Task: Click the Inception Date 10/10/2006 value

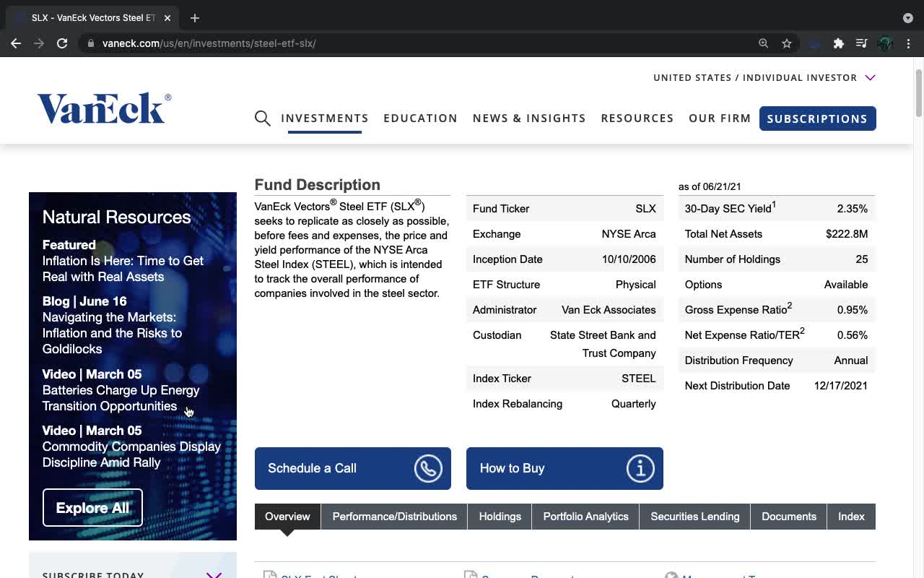Action: coord(629,259)
